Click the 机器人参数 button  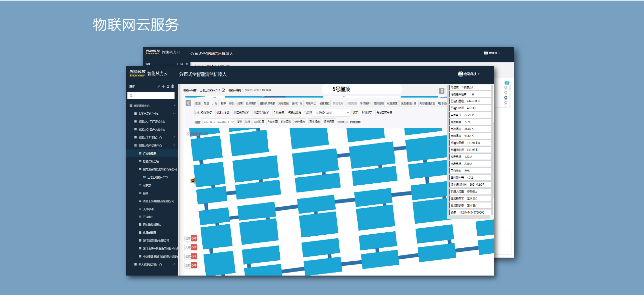[x=223, y=113]
